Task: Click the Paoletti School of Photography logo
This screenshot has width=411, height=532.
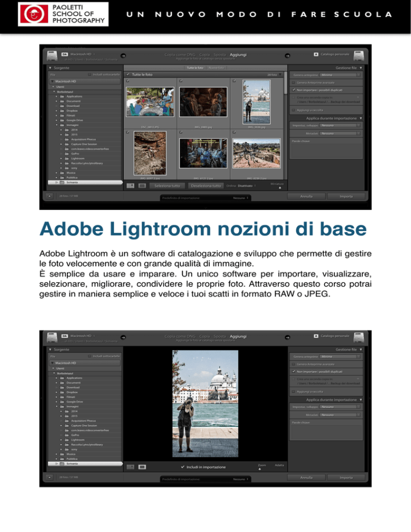Action: click(63, 14)
